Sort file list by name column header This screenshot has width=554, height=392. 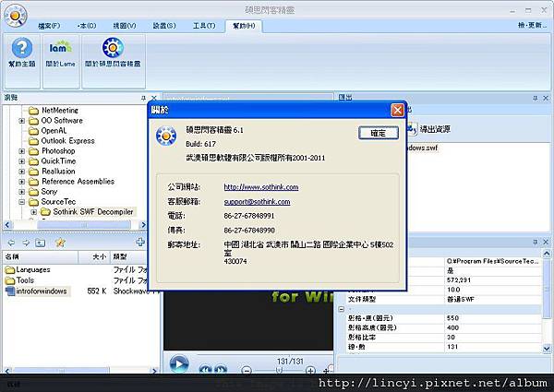[41, 256]
